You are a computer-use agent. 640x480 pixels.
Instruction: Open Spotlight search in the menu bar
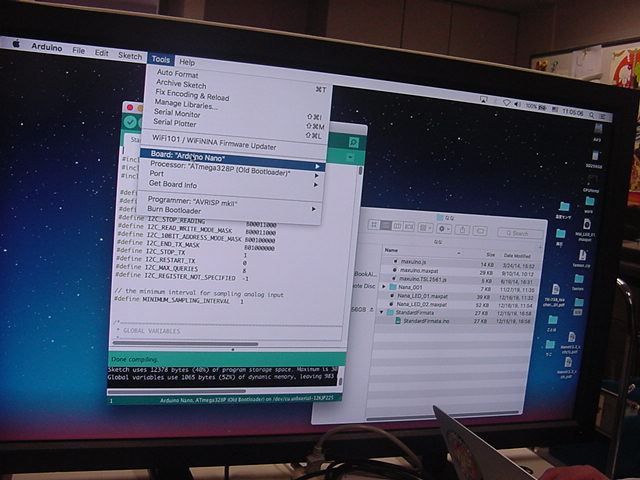[x=591, y=116]
